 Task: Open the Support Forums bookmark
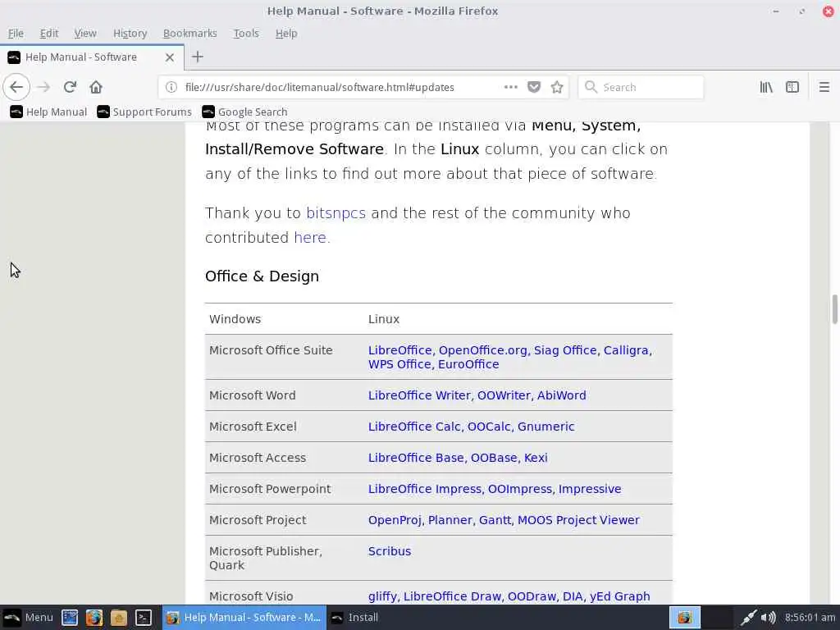pos(144,112)
